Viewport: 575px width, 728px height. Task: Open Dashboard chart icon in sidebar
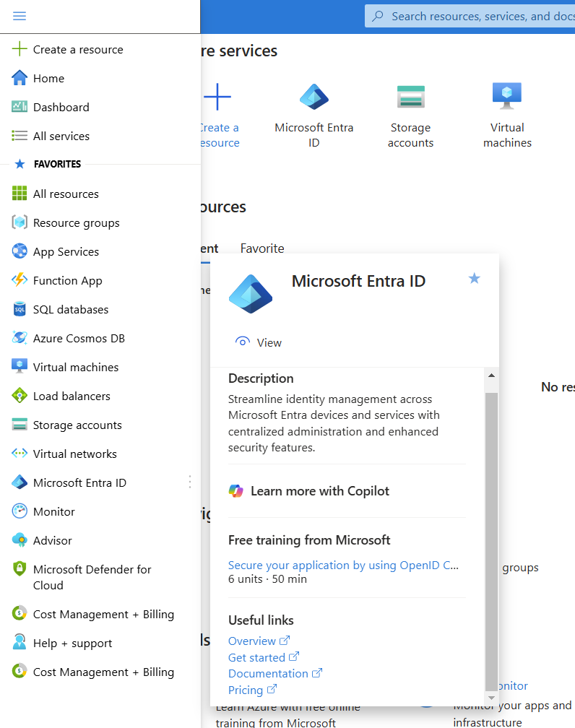[19, 107]
